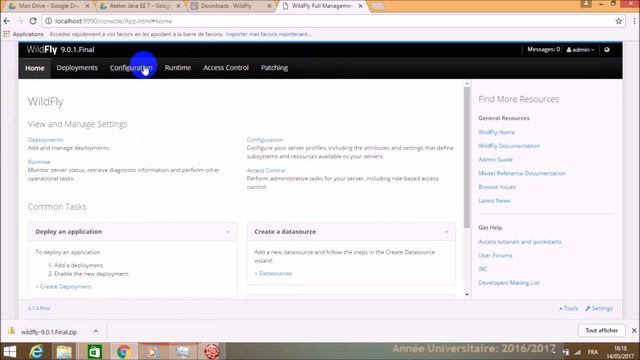Open the Patching tab
This screenshot has width=640, height=360.
coord(274,68)
